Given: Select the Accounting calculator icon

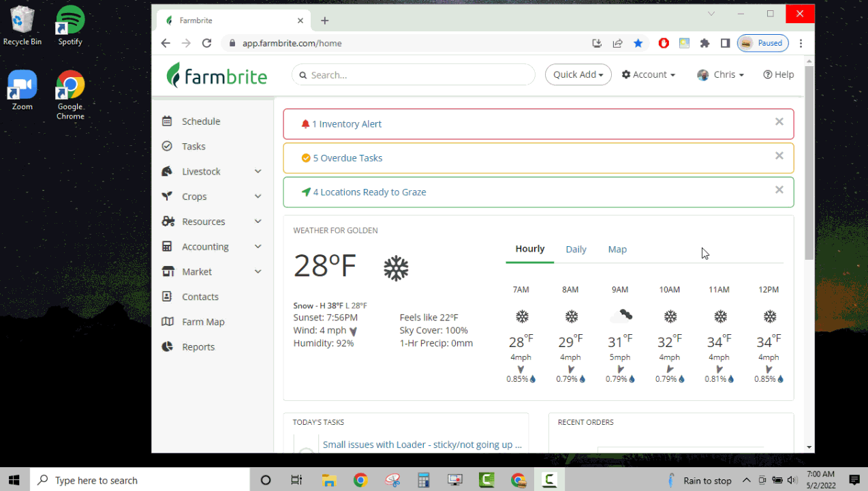Looking at the screenshot, I should (167, 247).
